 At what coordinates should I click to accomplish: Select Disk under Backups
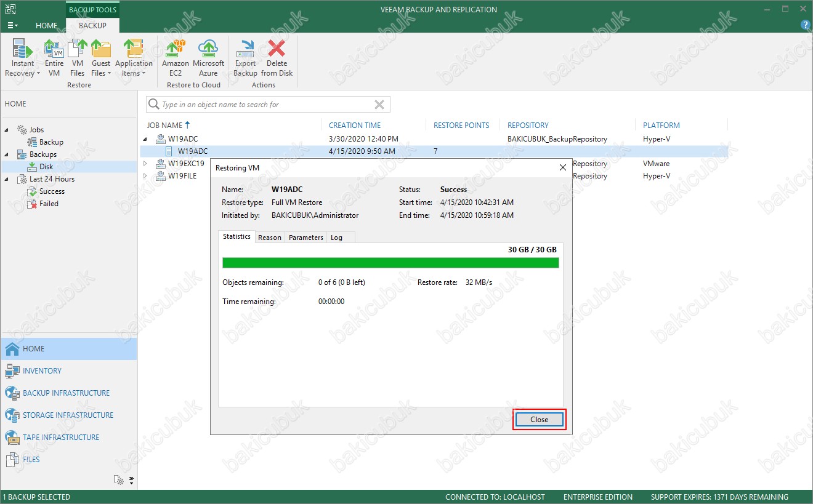46,167
